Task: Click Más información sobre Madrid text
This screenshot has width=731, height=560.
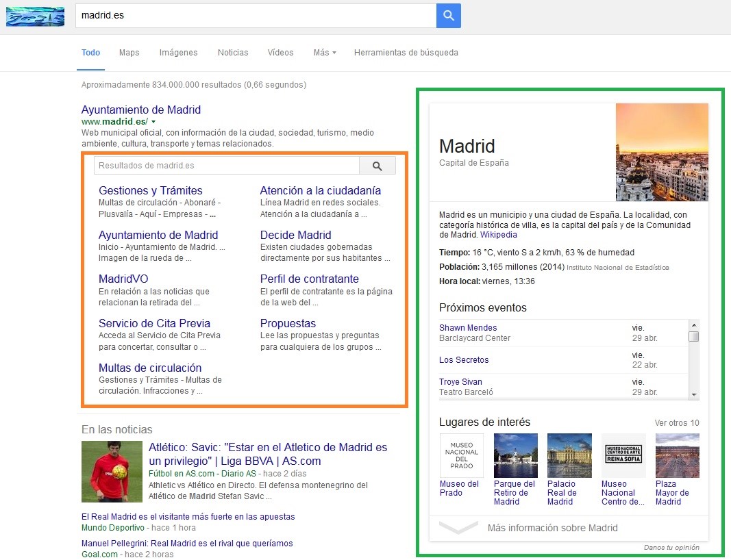Action: click(552, 528)
